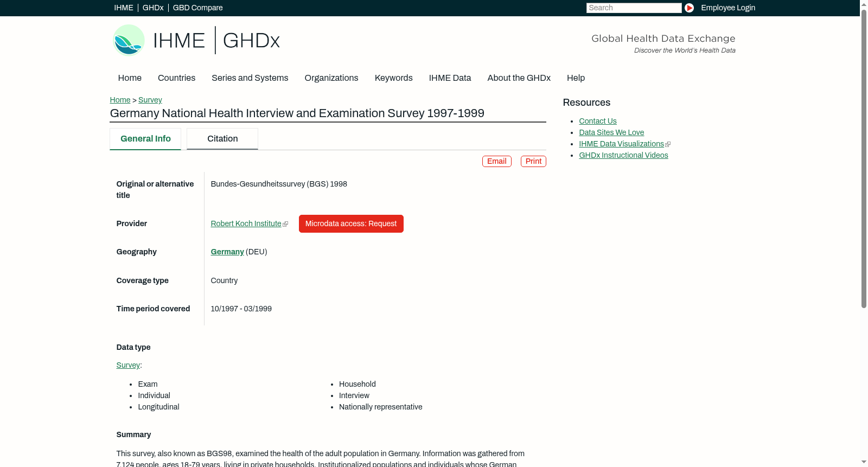Open the Help menu item
This screenshot has height=467, width=868.
pyautogui.click(x=576, y=78)
